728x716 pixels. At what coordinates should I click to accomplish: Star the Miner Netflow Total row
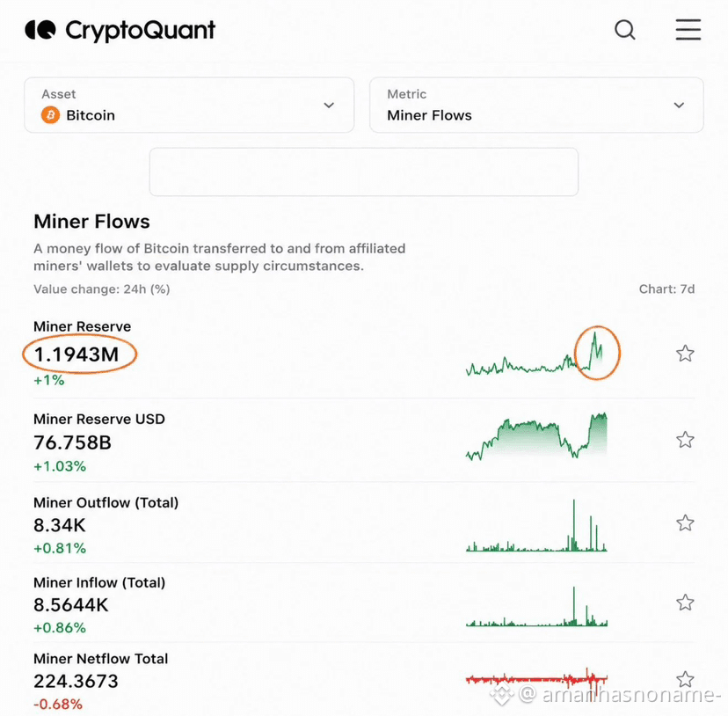pos(685,679)
